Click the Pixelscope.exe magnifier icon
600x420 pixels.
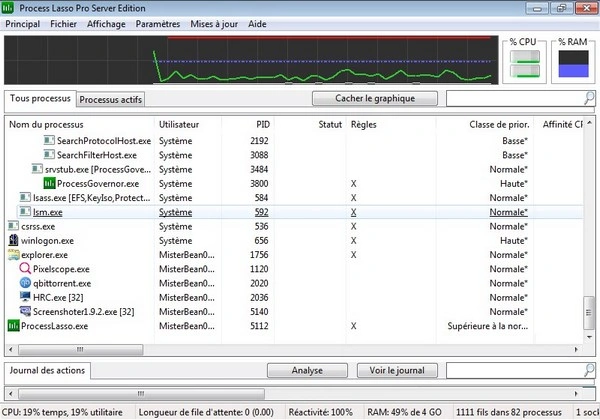click(x=26, y=269)
